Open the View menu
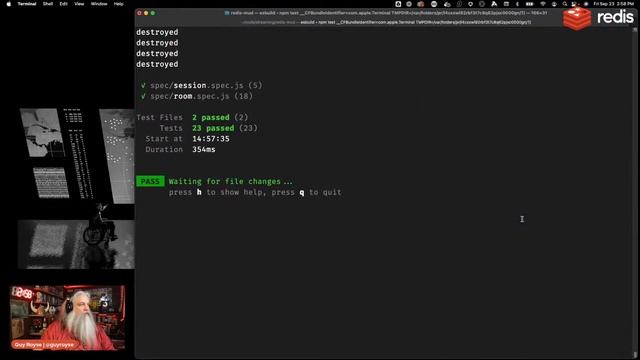 (x=79, y=4)
